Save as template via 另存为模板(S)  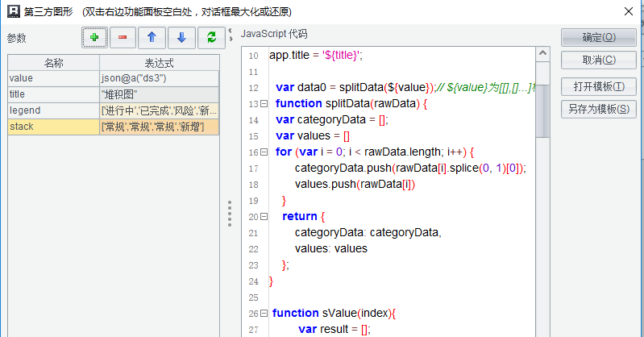[598, 109]
